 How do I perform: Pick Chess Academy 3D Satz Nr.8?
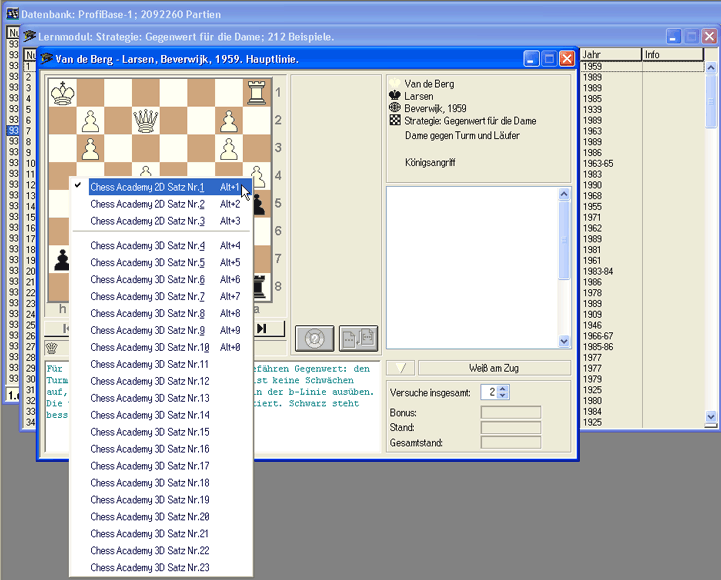tap(162, 314)
